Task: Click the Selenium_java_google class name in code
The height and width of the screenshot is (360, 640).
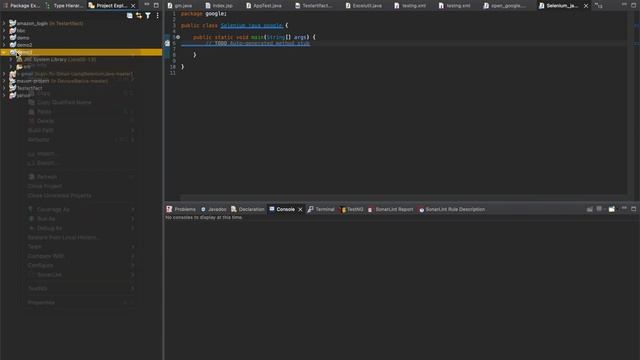Action: (x=251, y=25)
